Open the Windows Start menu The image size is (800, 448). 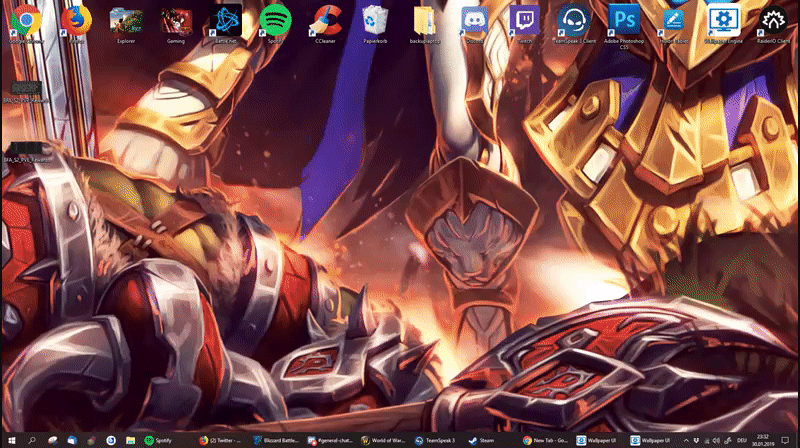pos(11,440)
